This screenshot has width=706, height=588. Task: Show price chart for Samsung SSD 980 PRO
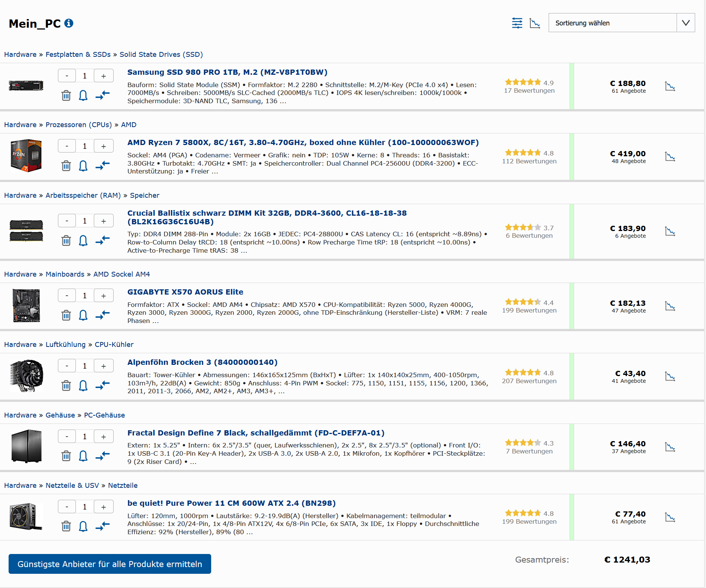670,86
